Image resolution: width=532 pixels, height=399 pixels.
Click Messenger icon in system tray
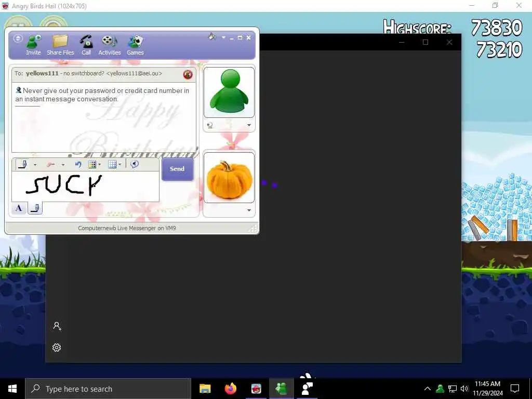pos(440,389)
